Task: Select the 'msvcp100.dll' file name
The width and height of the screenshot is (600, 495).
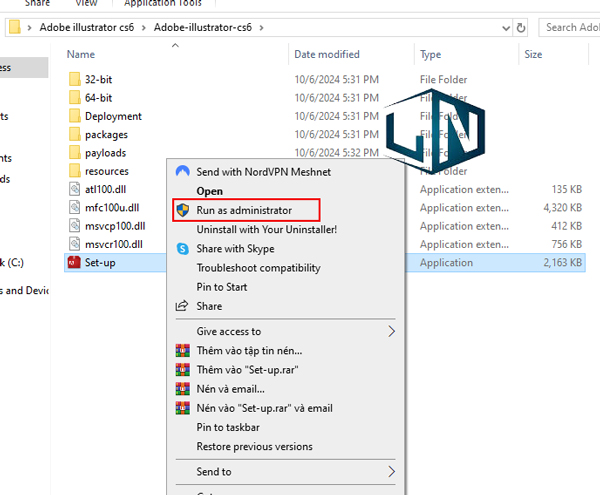Action: [115, 226]
